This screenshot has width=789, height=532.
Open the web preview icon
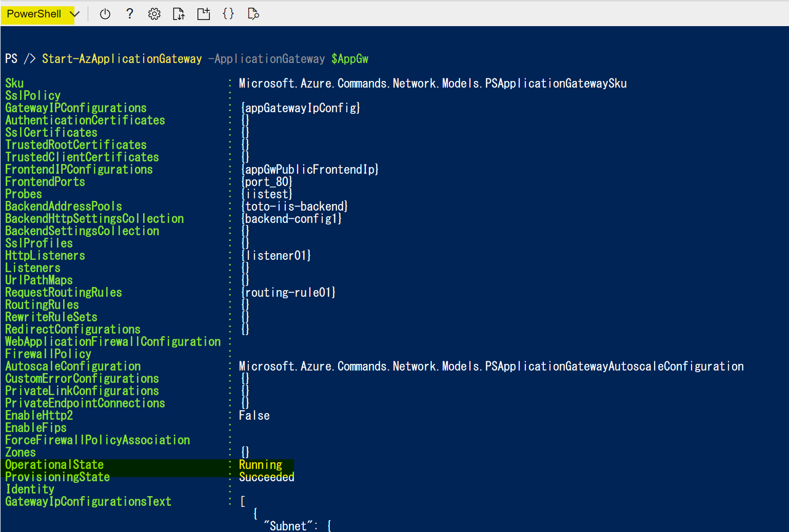click(x=253, y=14)
